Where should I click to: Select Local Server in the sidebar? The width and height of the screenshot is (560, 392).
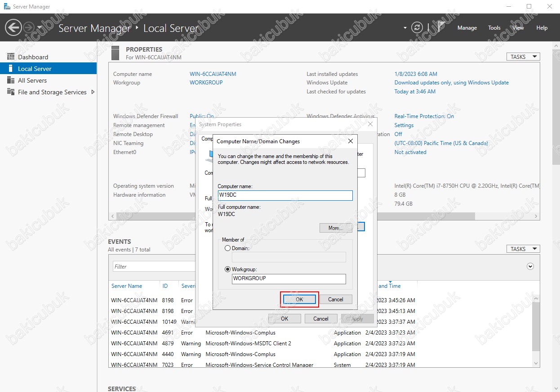point(49,69)
